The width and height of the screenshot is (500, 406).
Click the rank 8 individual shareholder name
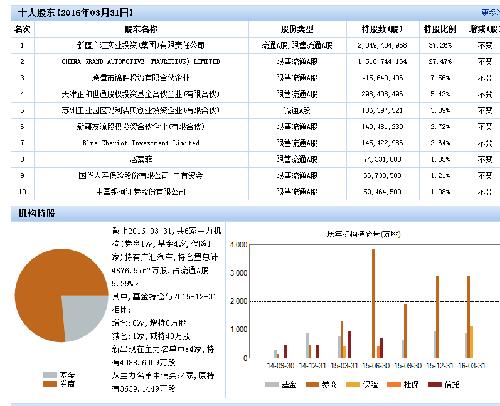[141, 159]
